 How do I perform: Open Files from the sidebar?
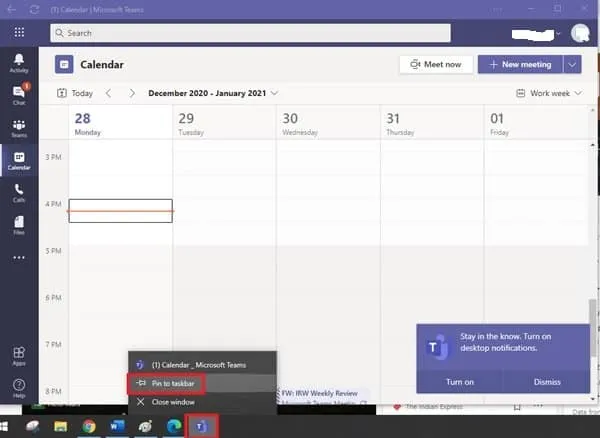pyautogui.click(x=18, y=225)
